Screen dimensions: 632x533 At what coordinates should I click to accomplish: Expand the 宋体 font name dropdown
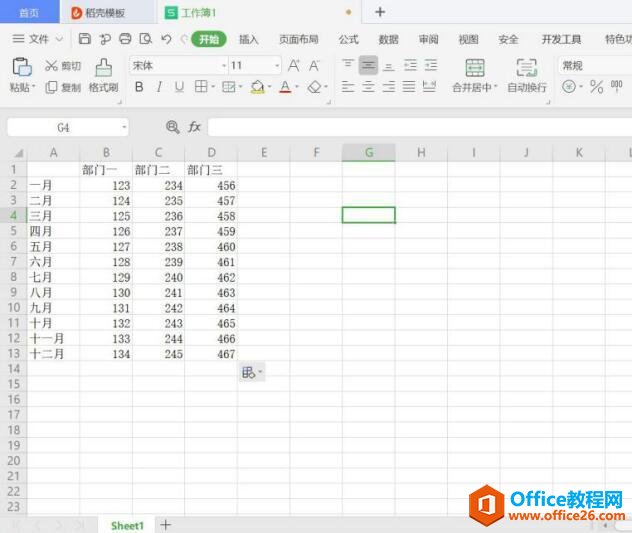pos(224,66)
